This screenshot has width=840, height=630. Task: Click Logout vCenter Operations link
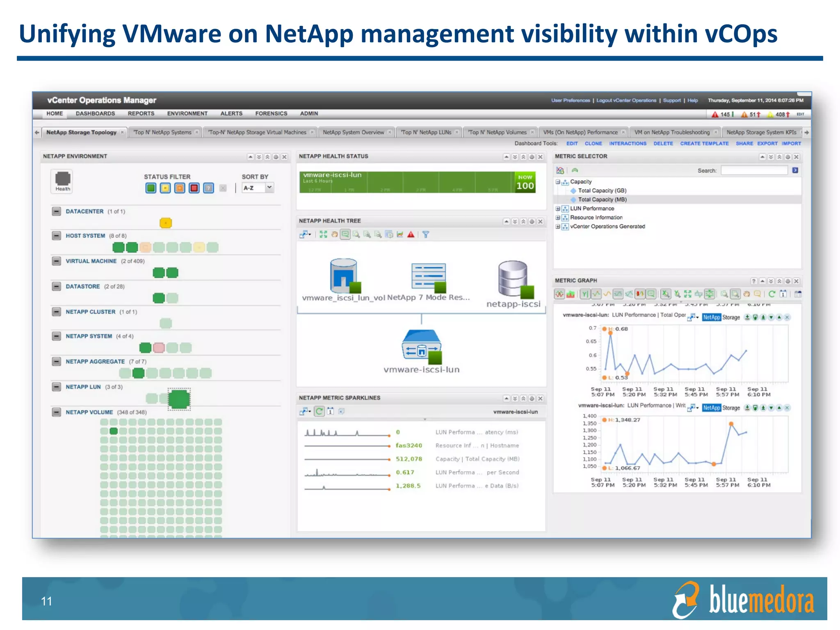pyautogui.click(x=626, y=100)
